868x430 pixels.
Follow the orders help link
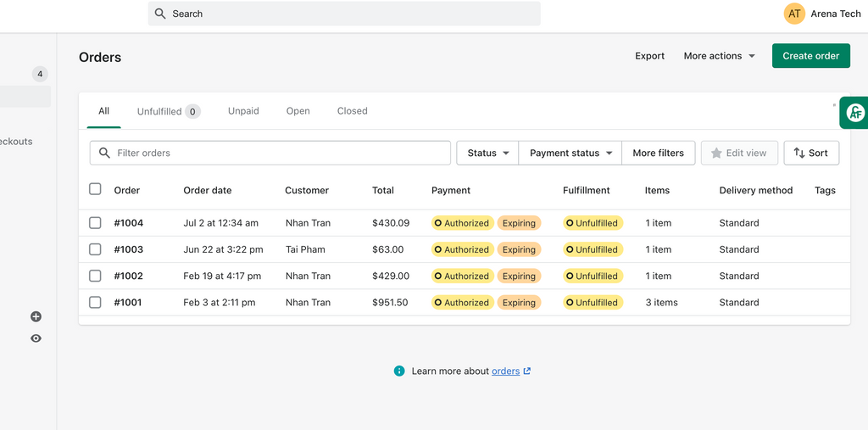(506, 371)
